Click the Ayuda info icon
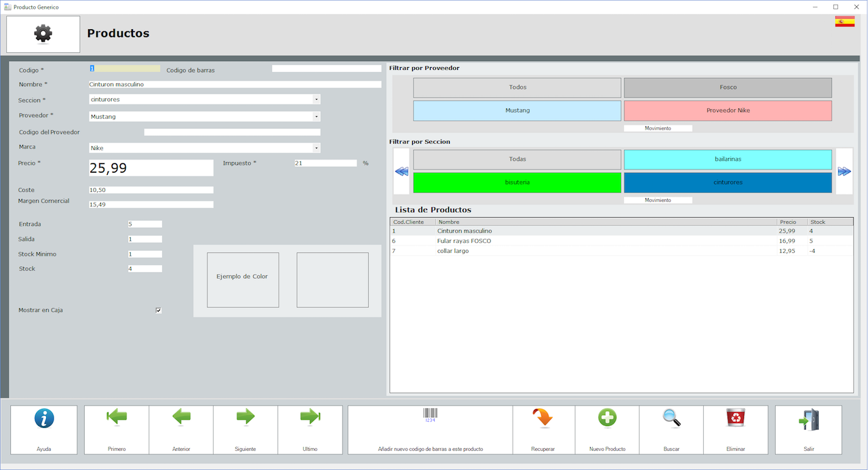The height and width of the screenshot is (470, 868). click(44, 418)
